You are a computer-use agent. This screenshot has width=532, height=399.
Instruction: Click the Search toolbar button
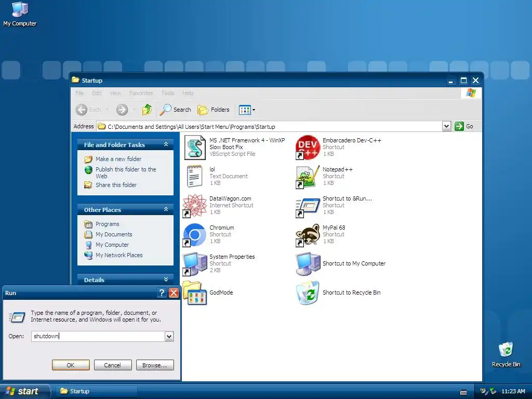tap(175, 110)
